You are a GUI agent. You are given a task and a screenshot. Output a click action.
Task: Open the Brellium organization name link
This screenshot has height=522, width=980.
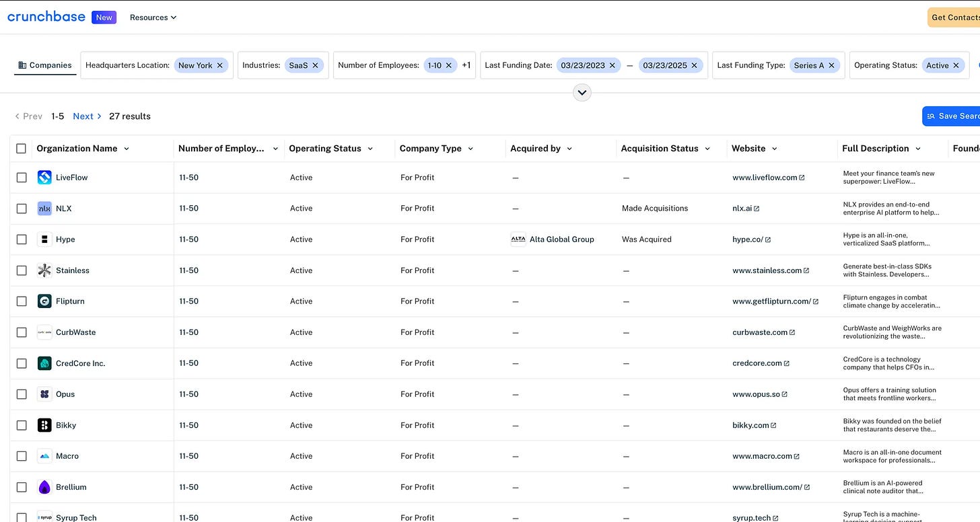click(x=71, y=487)
